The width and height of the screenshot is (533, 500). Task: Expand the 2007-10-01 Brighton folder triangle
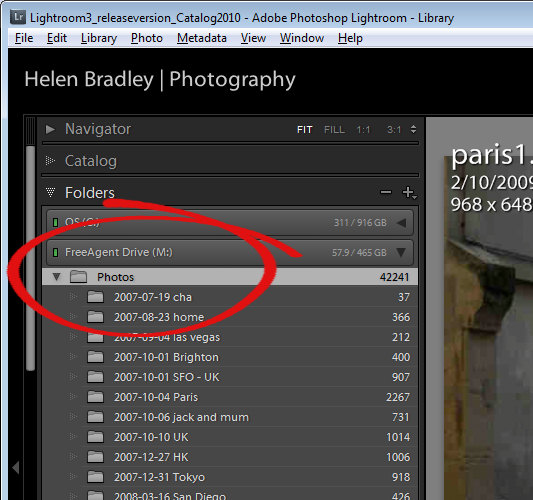72,357
